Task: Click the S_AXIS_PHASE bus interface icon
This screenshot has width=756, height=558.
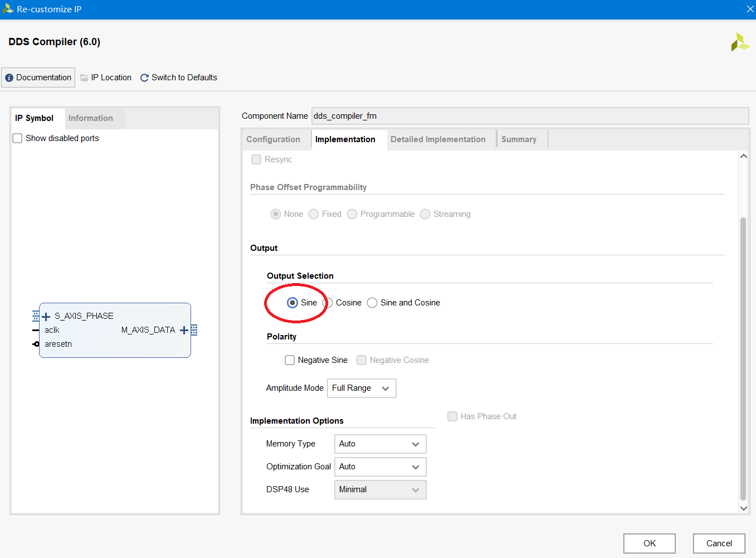Action: click(x=36, y=316)
